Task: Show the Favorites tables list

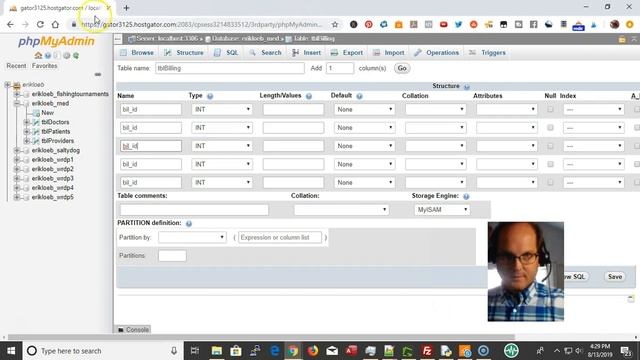Action: 44,66
